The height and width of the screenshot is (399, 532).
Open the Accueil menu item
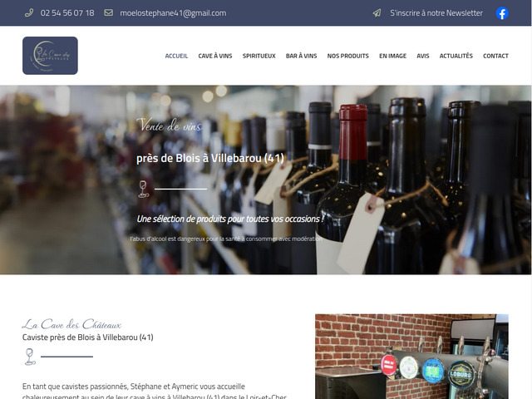coord(176,56)
